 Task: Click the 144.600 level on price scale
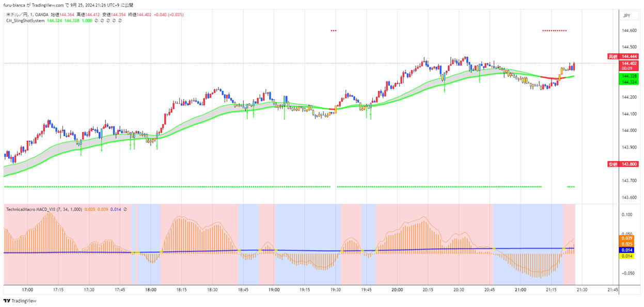click(629, 30)
